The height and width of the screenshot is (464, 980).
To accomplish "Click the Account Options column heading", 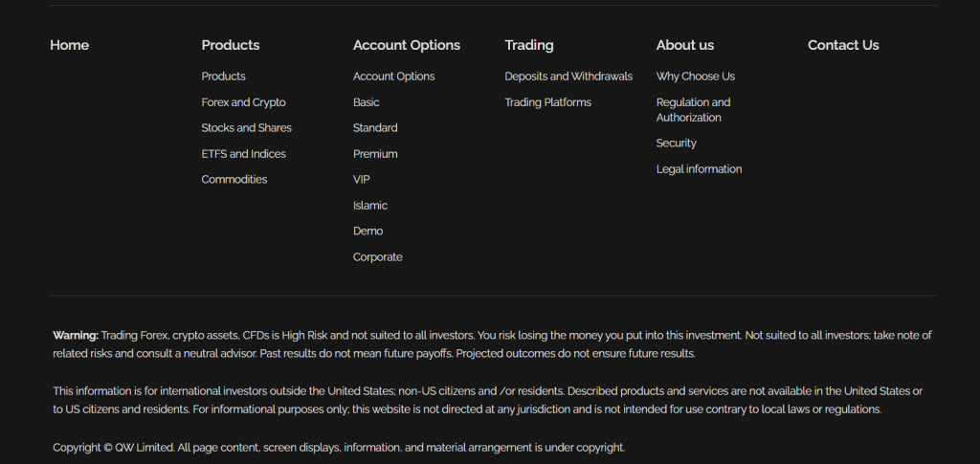I will [x=406, y=45].
